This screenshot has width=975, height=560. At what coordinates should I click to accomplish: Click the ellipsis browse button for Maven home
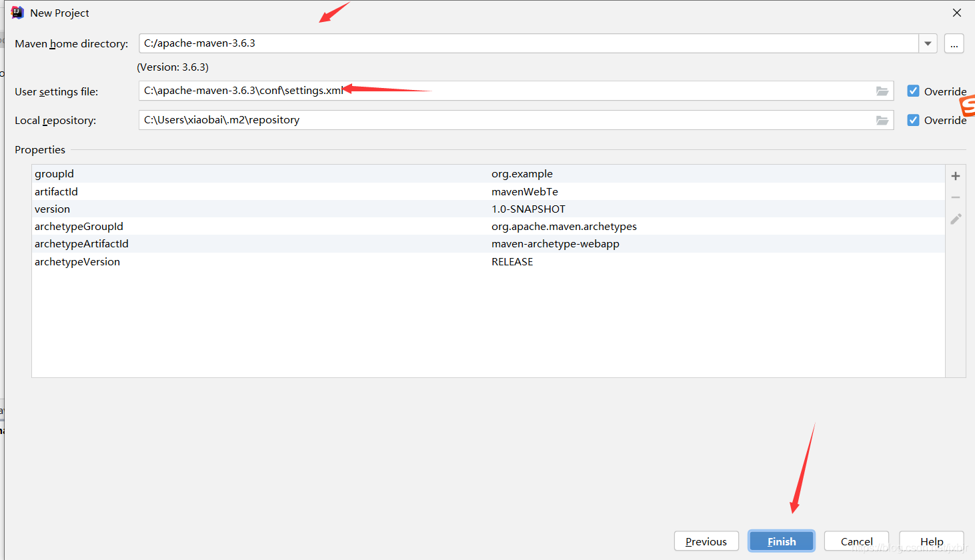click(954, 43)
